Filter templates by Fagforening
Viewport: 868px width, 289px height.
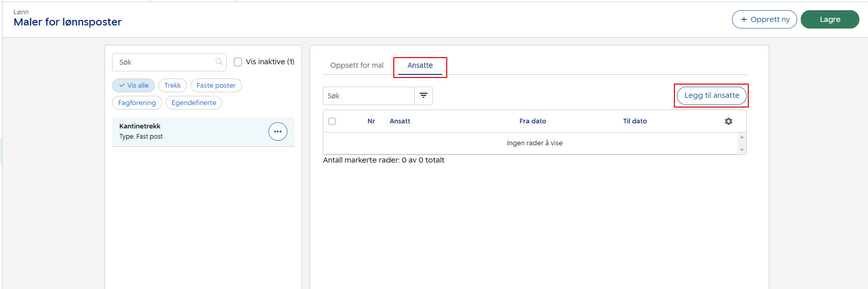[137, 103]
